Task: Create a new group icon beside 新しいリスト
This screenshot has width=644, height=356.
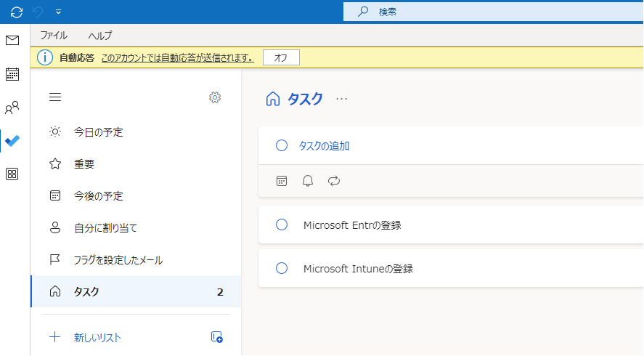Action: click(216, 337)
